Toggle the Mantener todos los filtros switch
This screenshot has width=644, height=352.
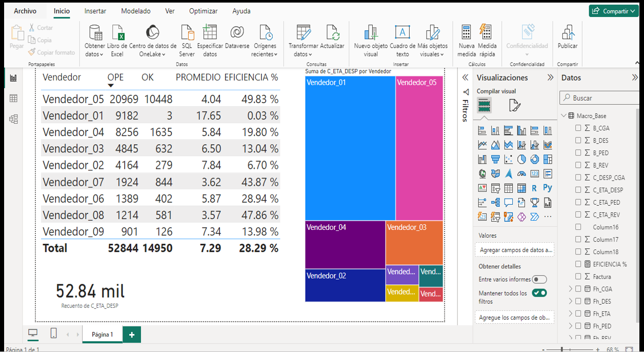[539, 293]
